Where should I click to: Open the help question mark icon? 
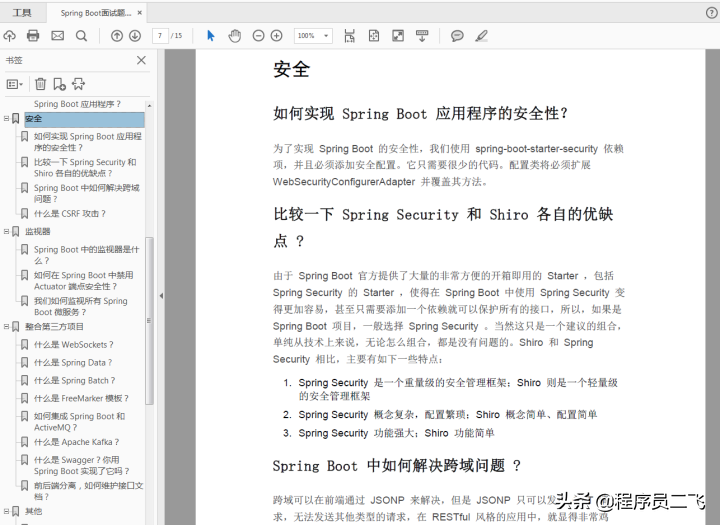pyautogui.click(x=711, y=13)
